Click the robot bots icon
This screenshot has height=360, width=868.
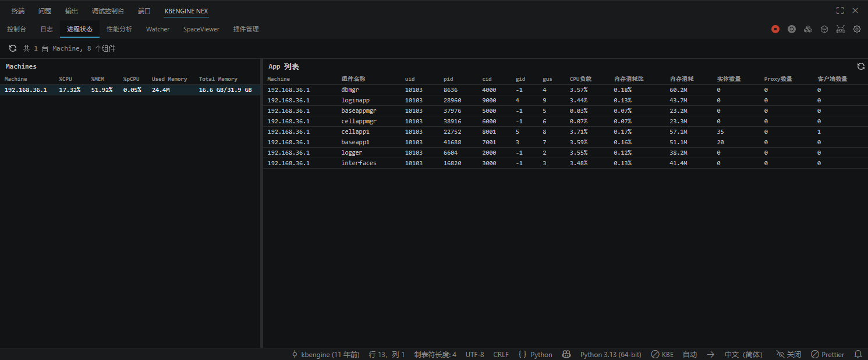pyautogui.click(x=841, y=29)
